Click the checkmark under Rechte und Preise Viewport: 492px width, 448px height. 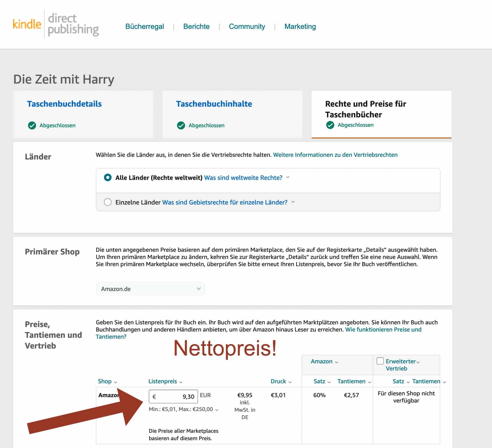[x=330, y=125]
